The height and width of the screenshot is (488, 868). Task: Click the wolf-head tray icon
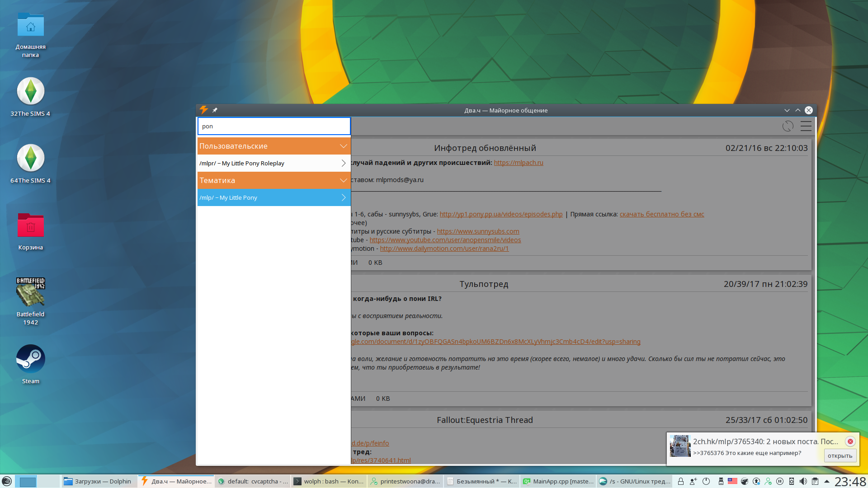[745, 481]
